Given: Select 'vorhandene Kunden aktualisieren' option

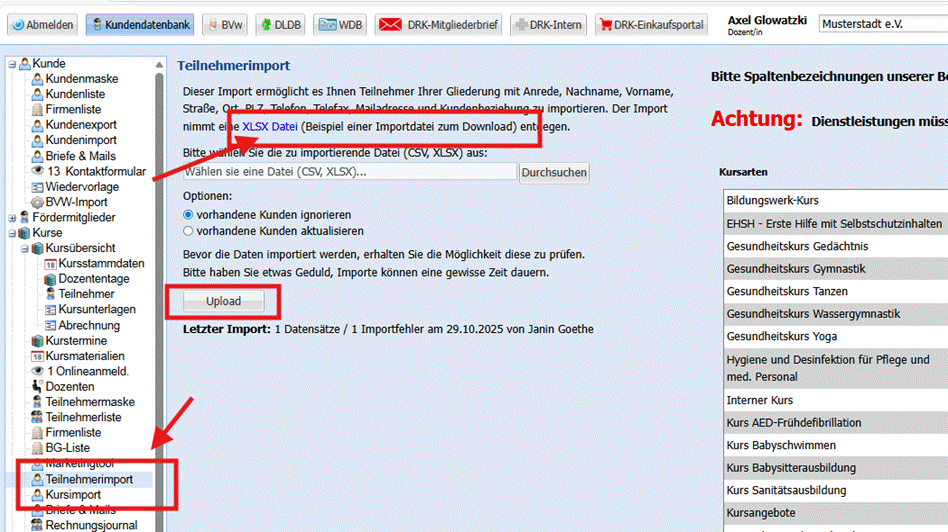Looking at the screenshot, I should [x=188, y=231].
